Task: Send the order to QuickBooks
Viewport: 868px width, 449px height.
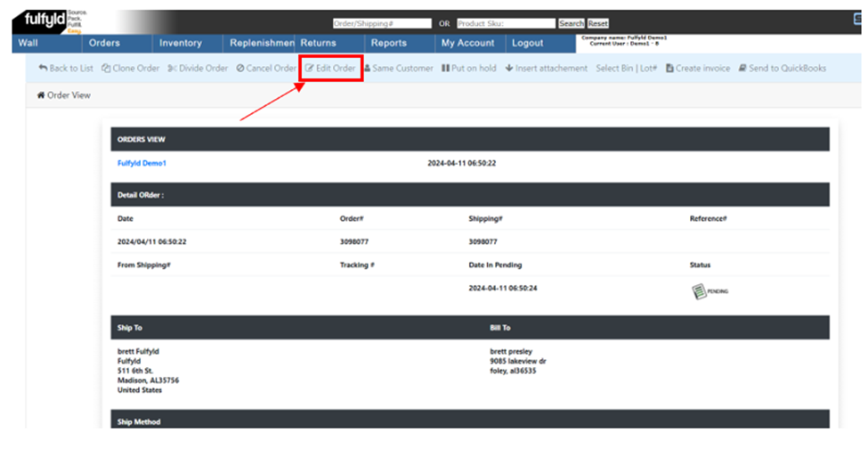Action: click(x=782, y=69)
